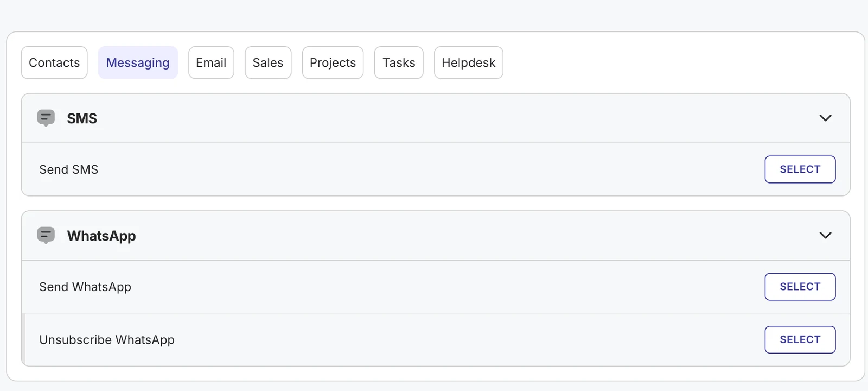Click the WhatsApp section heading
The image size is (868, 391).
[x=101, y=236]
